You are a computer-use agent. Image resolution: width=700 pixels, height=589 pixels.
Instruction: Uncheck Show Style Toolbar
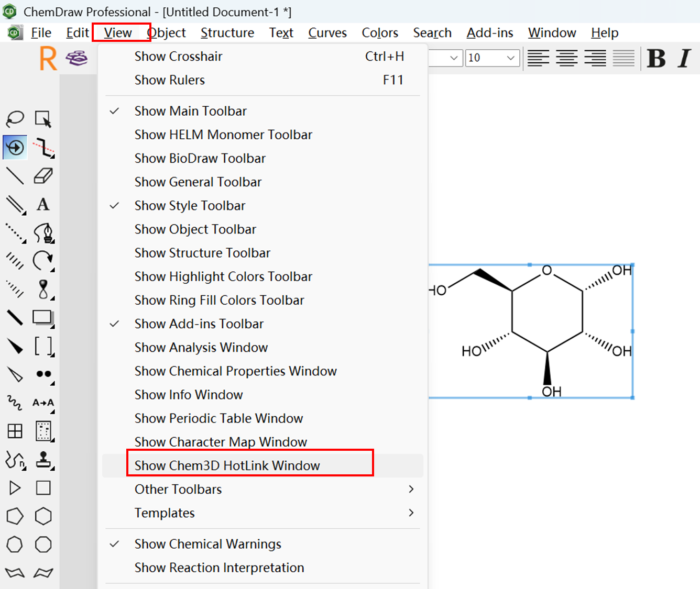[190, 205]
